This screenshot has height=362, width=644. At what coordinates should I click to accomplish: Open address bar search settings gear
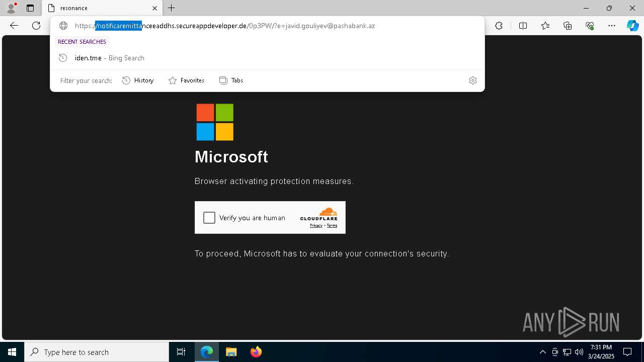(473, 80)
